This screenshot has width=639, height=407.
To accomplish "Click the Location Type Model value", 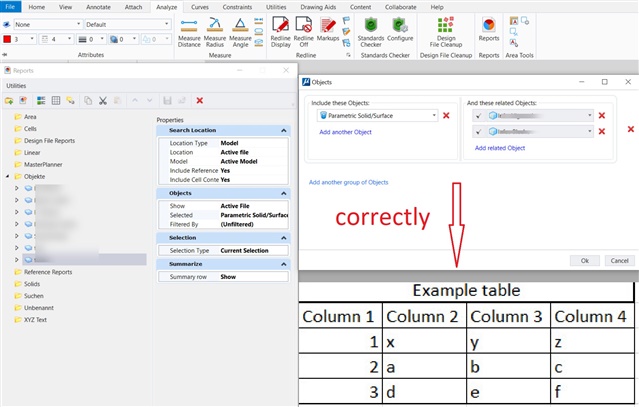I will pyautogui.click(x=229, y=143).
